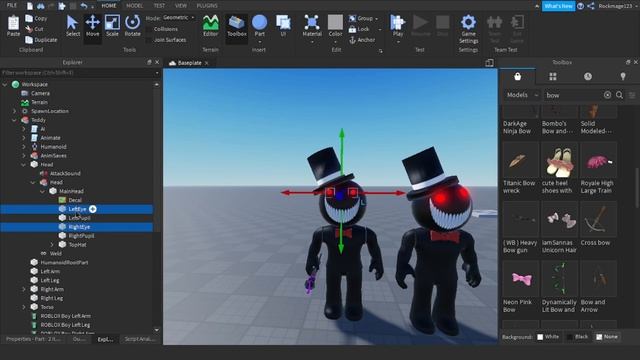Switch to the MODEL ribbon tab

(134, 6)
